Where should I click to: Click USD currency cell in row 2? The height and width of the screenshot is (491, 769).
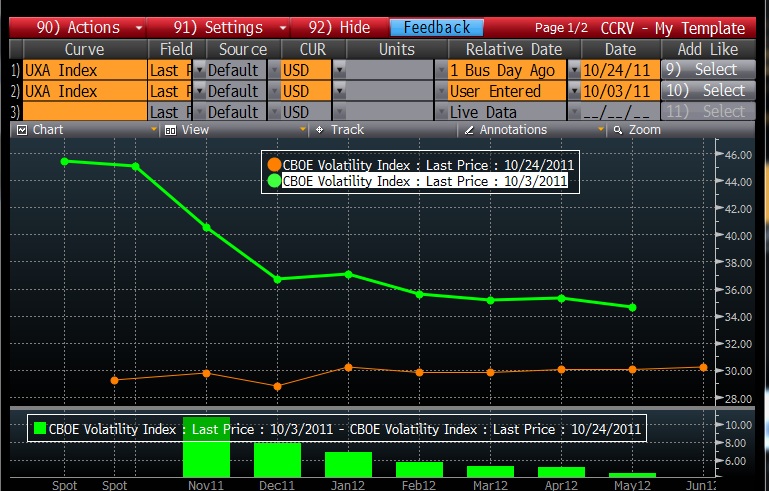[306, 91]
